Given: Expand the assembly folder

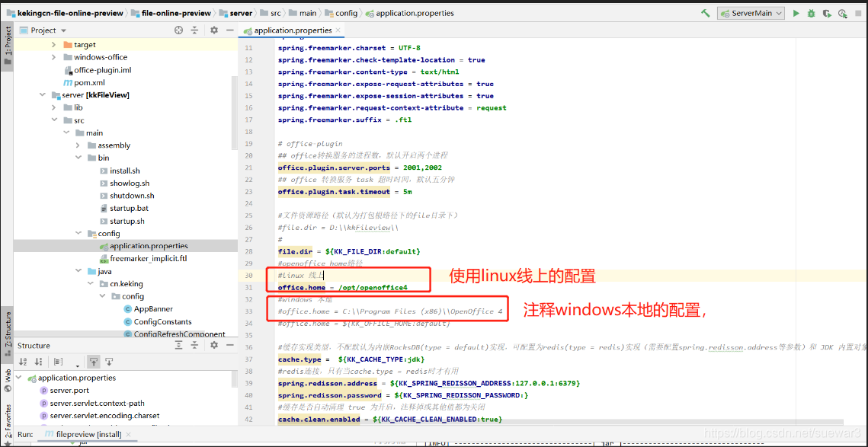Looking at the screenshot, I should pos(78,145).
